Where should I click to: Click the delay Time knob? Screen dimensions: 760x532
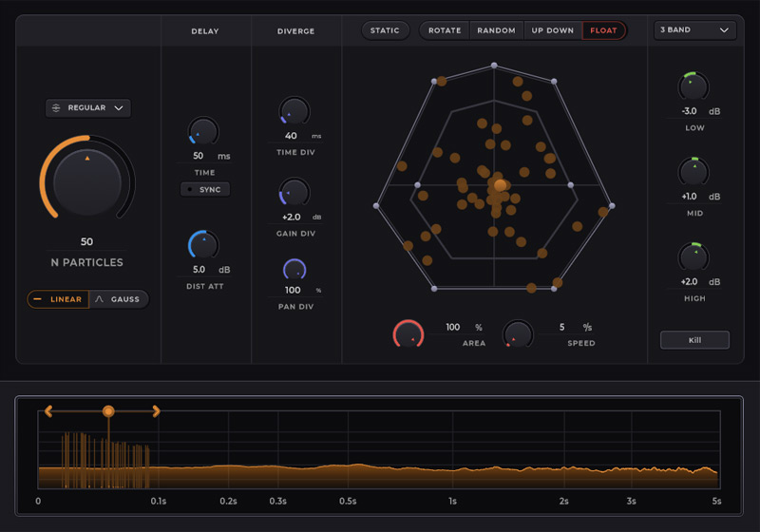203,131
